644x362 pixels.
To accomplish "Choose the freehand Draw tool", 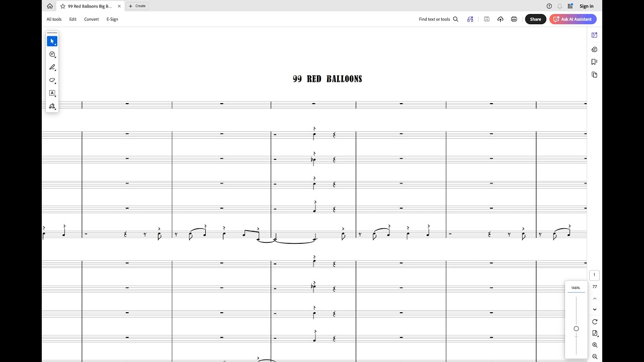I will (x=52, y=80).
